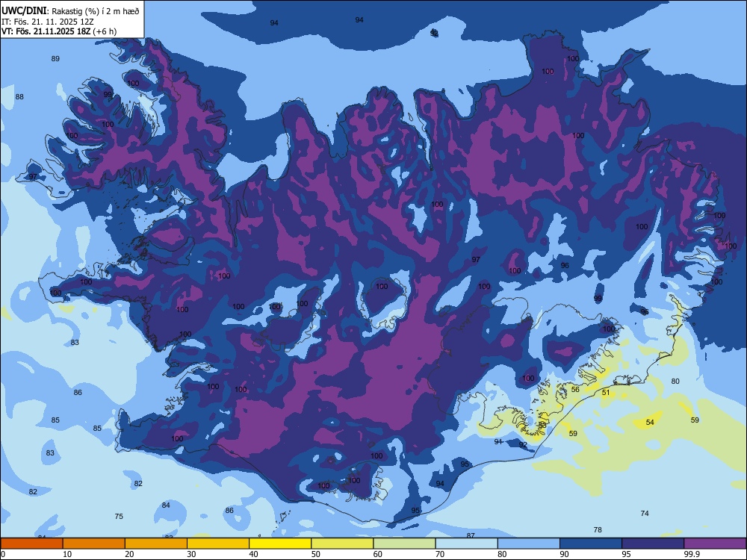The width and height of the screenshot is (747, 560).
Task: Click the '87' value near the bottom edge
Action: [471, 535]
